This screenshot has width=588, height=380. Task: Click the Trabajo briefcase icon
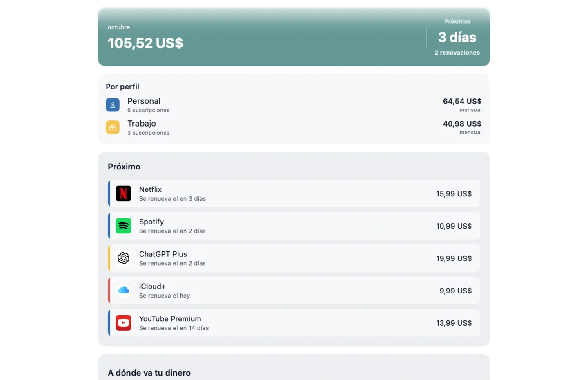click(x=113, y=127)
